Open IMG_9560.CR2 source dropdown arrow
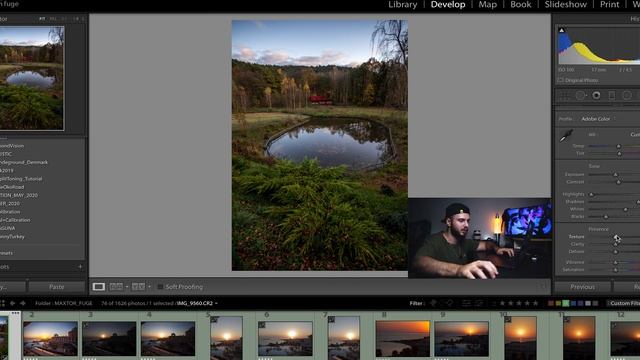 tap(216, 304)
